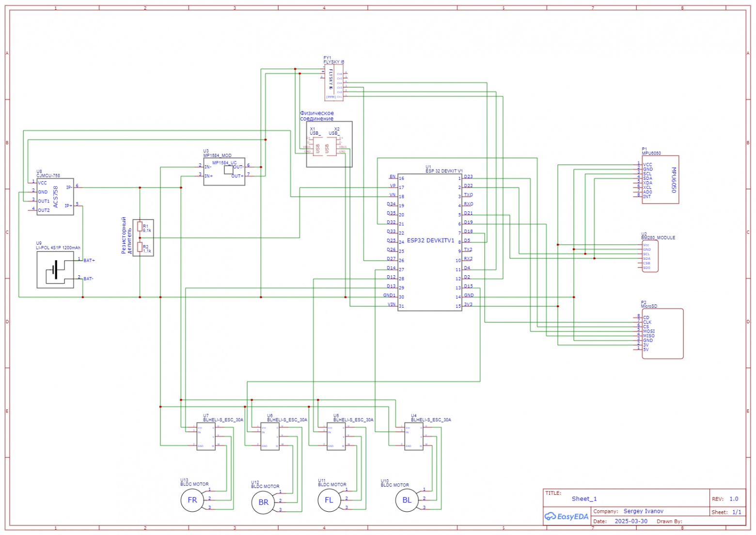This screenshot has width=756, height=535.
Task: Select the MP1584 buck converter module
Action: point(224,171)
